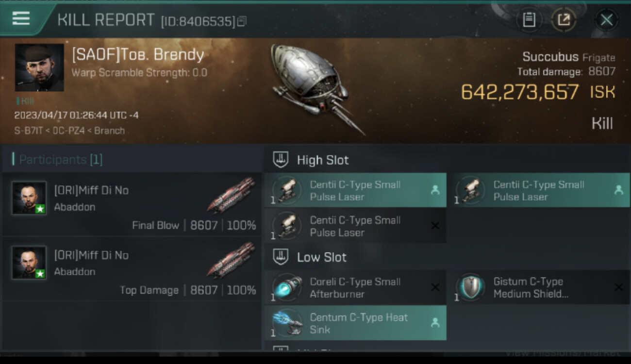
Task: Open the Gistum C-Type Medium Shield module
Action: [x=539, y=288]
